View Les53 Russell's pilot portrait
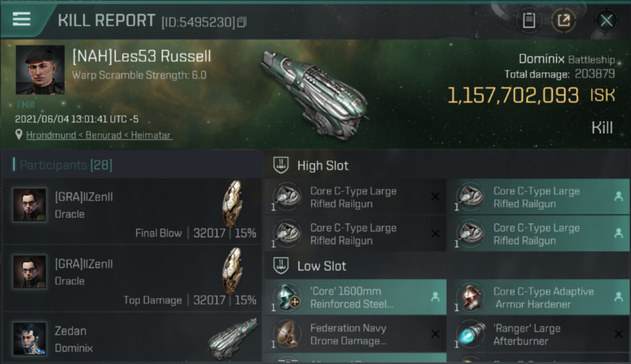Screen dimensions: 631x364 click(x=40, y=70)
